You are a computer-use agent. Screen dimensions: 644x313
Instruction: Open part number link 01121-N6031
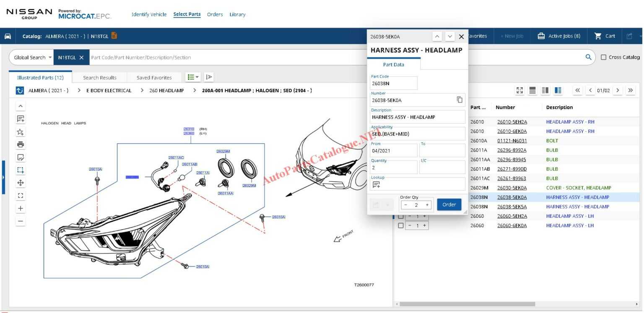point(512,141)
